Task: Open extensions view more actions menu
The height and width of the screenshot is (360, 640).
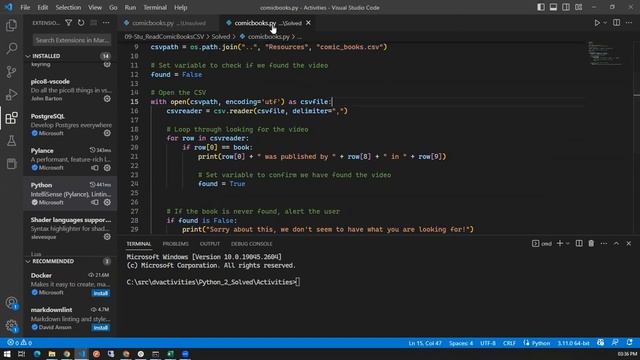Action: pyautogui.click(x=106, y=23)
